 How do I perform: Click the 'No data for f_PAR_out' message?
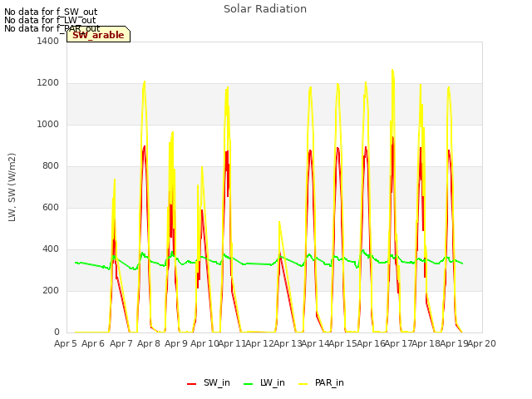click(52, 28)
